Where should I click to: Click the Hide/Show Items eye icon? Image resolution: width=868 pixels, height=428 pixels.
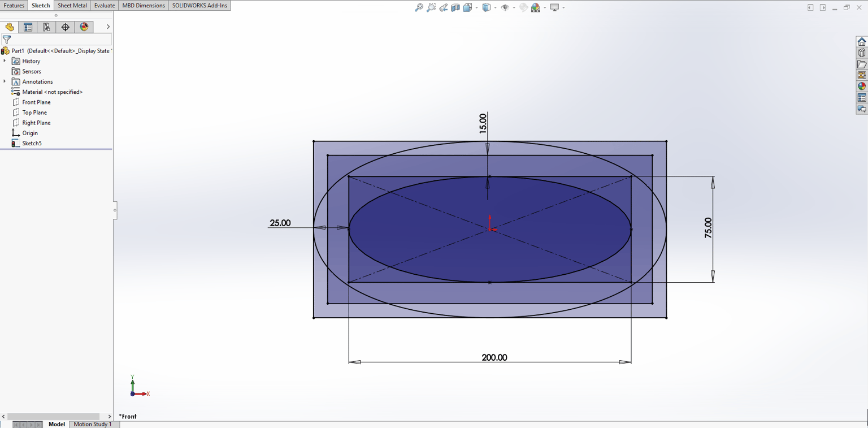pos(505,7)
